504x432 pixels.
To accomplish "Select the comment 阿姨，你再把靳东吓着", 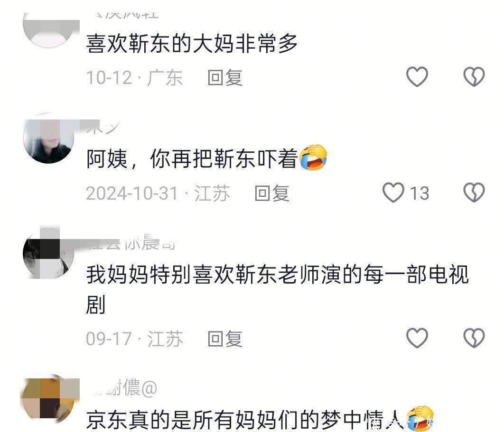I will (192, 158).
